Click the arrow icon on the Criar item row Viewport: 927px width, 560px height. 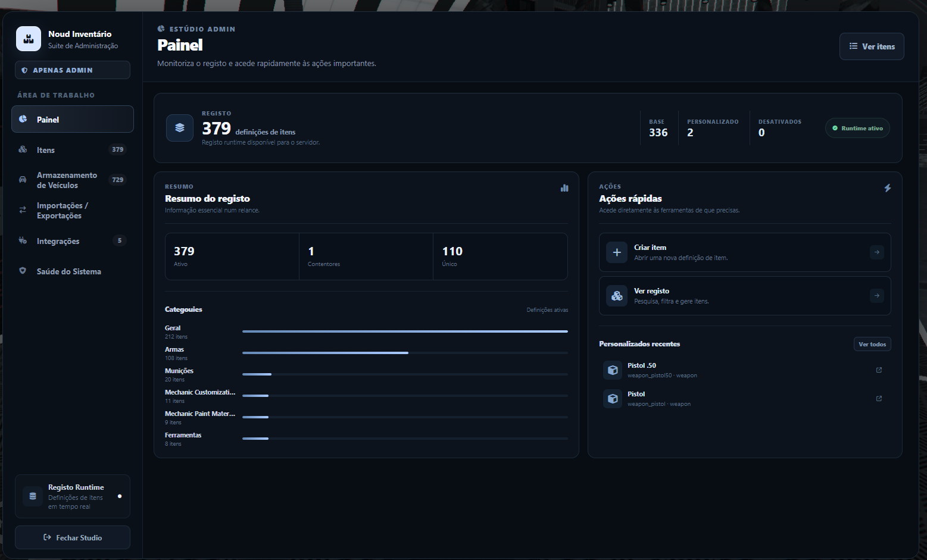877,252
